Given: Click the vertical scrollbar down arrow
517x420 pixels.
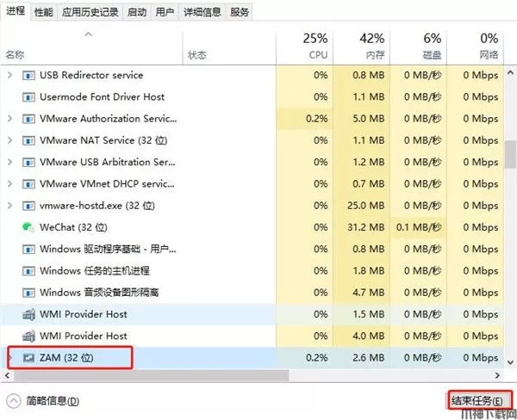Looking at the screenshot, I should coord(510,362).
